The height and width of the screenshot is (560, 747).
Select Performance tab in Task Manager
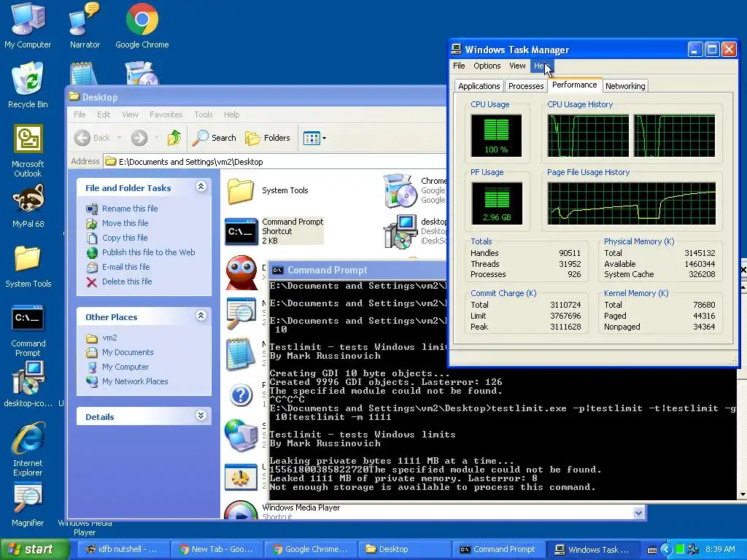click(x=575, y=85)
